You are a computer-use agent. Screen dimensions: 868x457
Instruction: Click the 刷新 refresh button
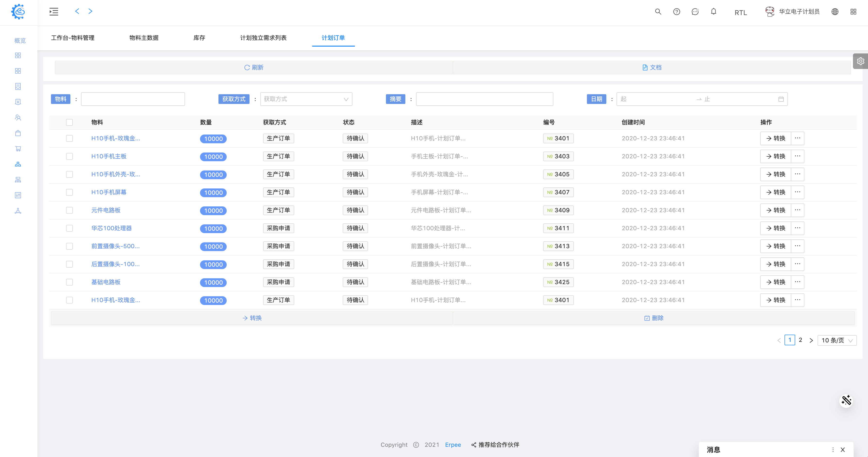(254, 68)
